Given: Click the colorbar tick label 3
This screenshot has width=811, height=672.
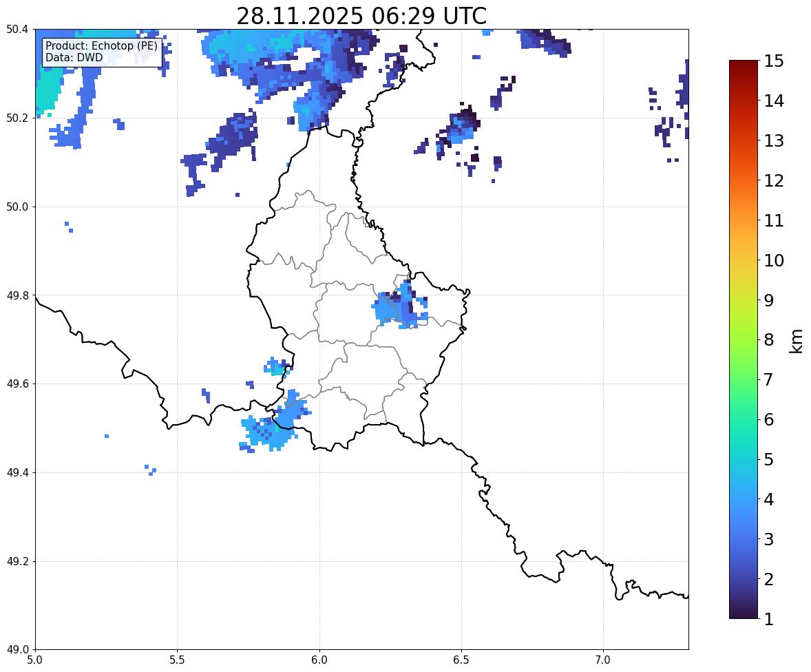Looking at the screenshot, I should point(769,539).
